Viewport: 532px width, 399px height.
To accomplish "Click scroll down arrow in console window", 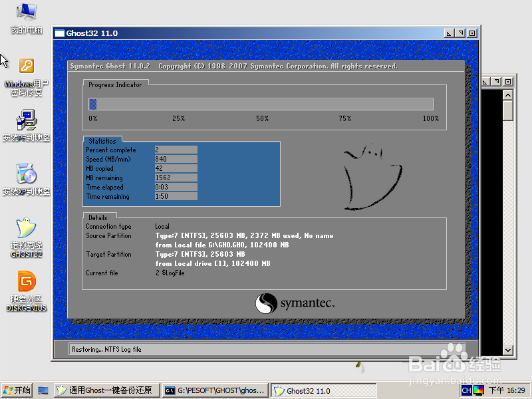I will pos(508,350).
